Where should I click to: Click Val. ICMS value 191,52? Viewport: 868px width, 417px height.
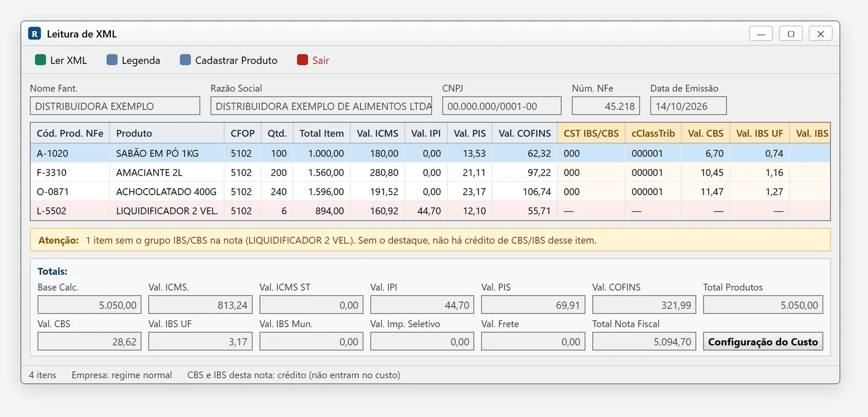pos(384,191)
